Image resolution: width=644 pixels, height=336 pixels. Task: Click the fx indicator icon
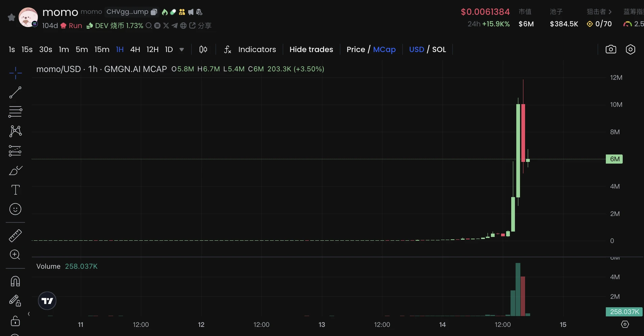coord(228,49)
